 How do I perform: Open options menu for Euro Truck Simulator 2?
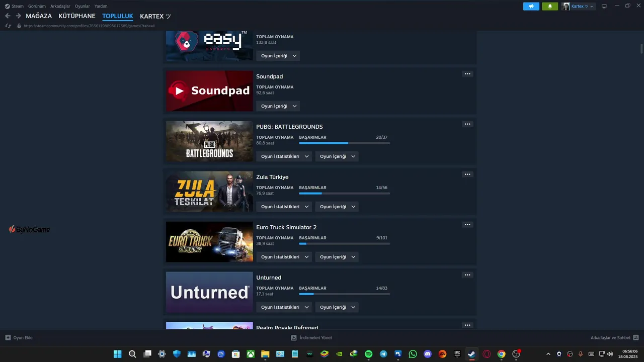[467, 225]
